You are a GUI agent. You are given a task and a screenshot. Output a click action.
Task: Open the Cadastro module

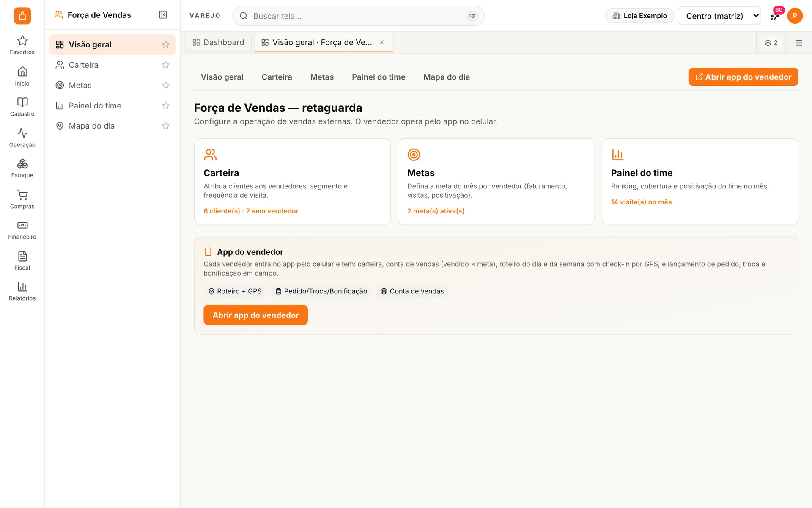pyautogui.click(x=22, y=107)
